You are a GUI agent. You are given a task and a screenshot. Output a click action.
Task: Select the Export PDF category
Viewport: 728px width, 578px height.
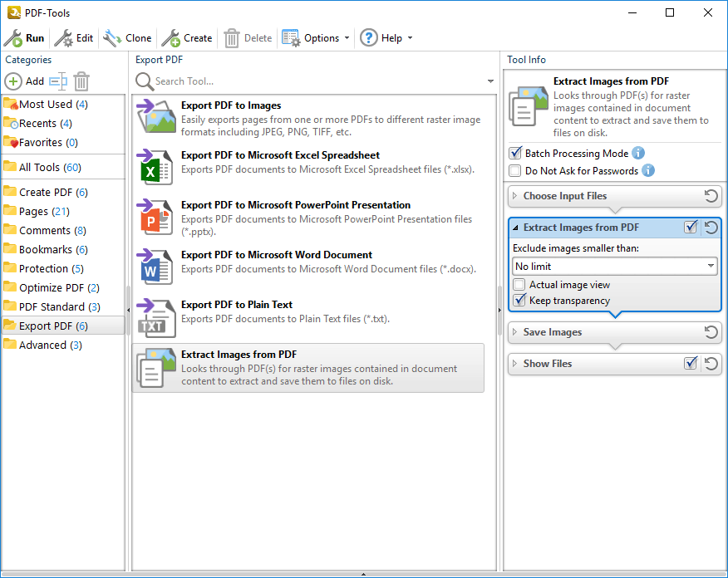click(x=63, y=326)
